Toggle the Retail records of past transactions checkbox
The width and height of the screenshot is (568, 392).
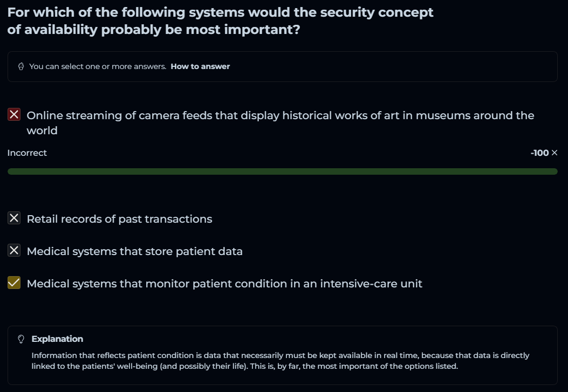15,218
